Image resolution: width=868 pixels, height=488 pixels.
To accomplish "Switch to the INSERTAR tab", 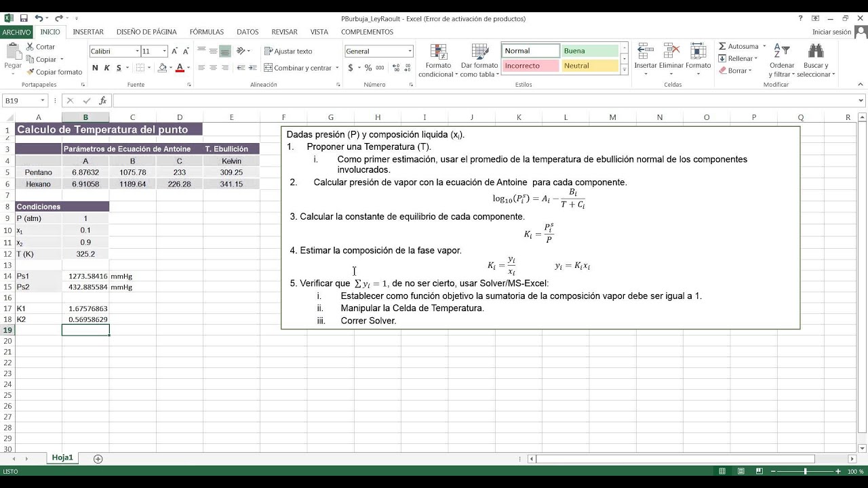I will 88,32.
